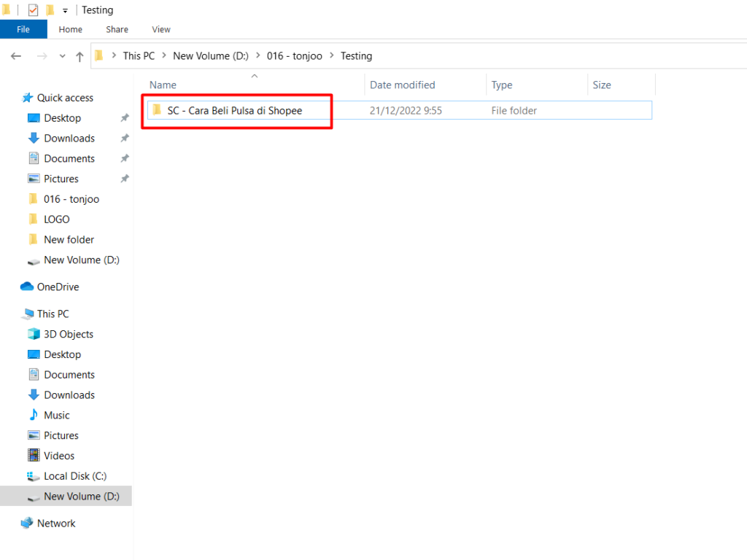Click the File menu
The height and width of the screenshot is (560, 747).
(x=23, y=29)
